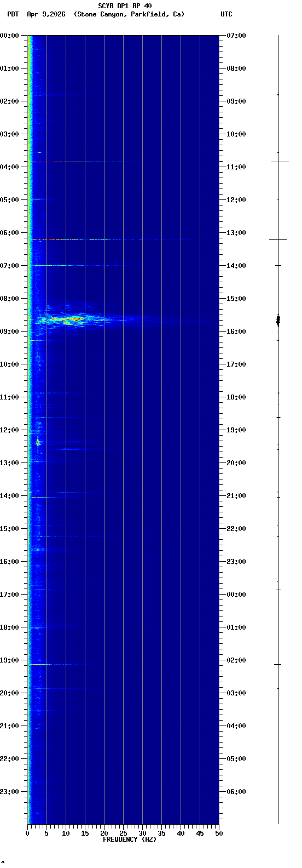Click the UTC axis label "03:00"
Screen dimensions: 302x868
[236, 693]
